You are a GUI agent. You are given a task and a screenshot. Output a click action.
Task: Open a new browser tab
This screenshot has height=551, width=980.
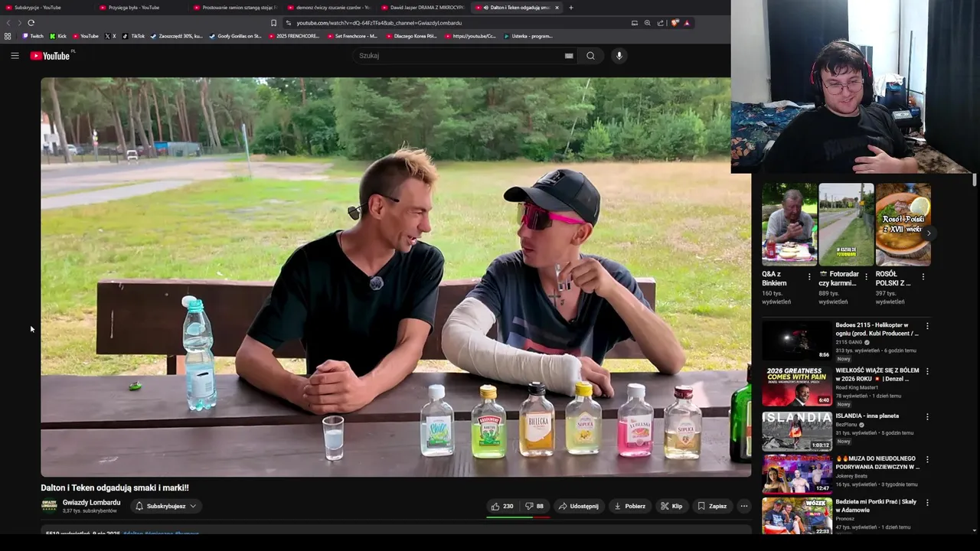tap(571, 8)
